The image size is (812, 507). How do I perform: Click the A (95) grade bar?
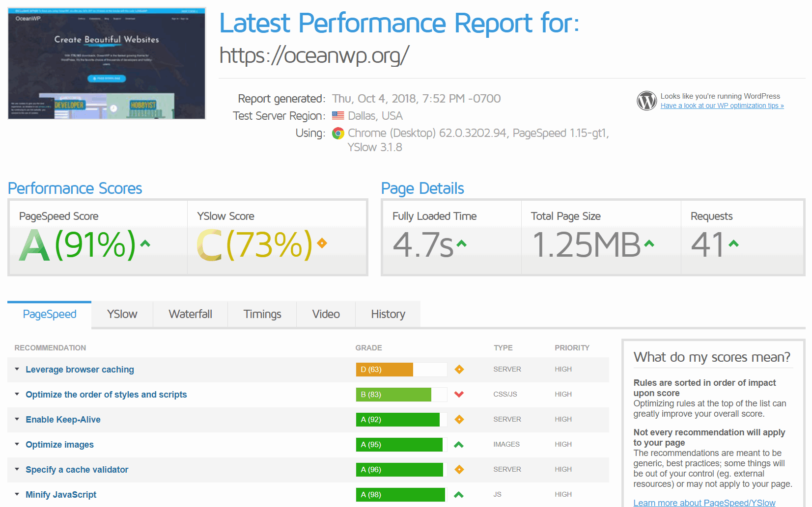[x=401, y=445]
